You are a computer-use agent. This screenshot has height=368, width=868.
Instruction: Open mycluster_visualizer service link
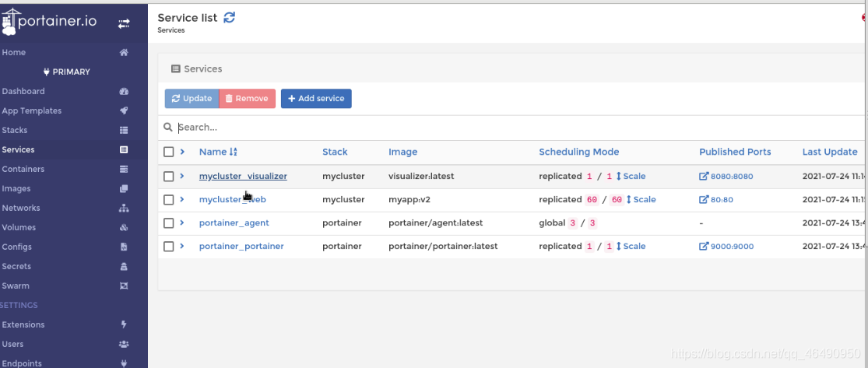point(243,177)
